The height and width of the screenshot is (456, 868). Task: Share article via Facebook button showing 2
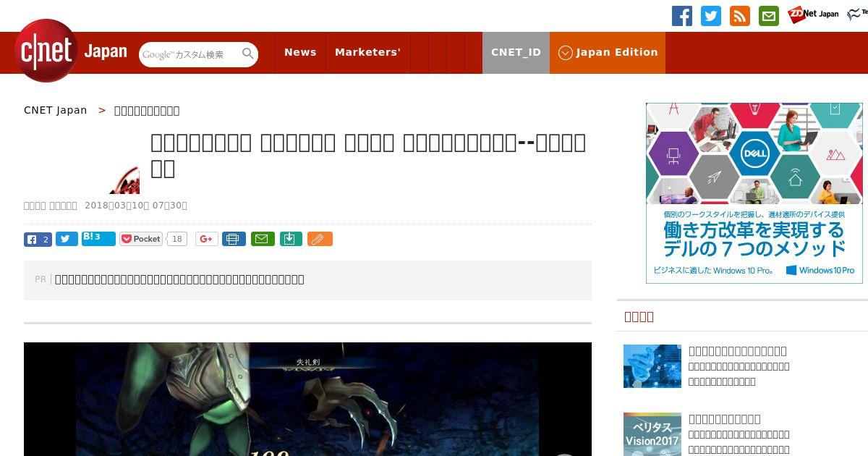tap(38, 239)
